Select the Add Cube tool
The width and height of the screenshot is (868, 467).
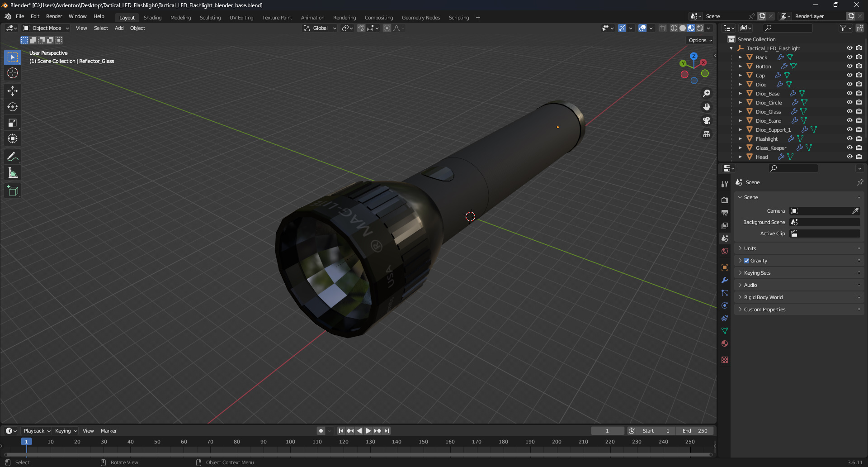point(13,191)
